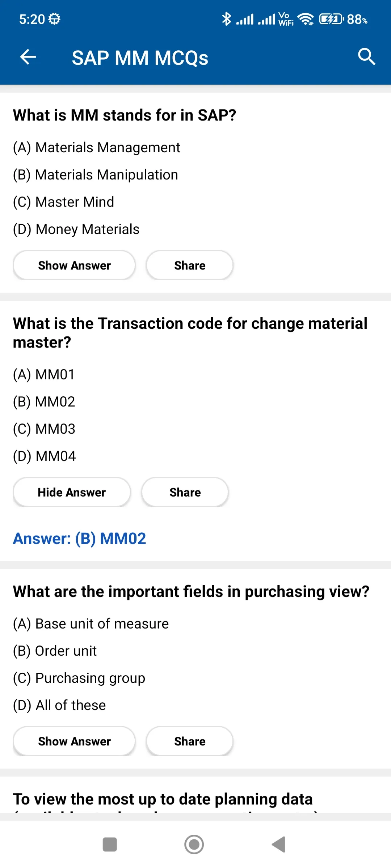Share the purchasing view fields question

point(190,741)
